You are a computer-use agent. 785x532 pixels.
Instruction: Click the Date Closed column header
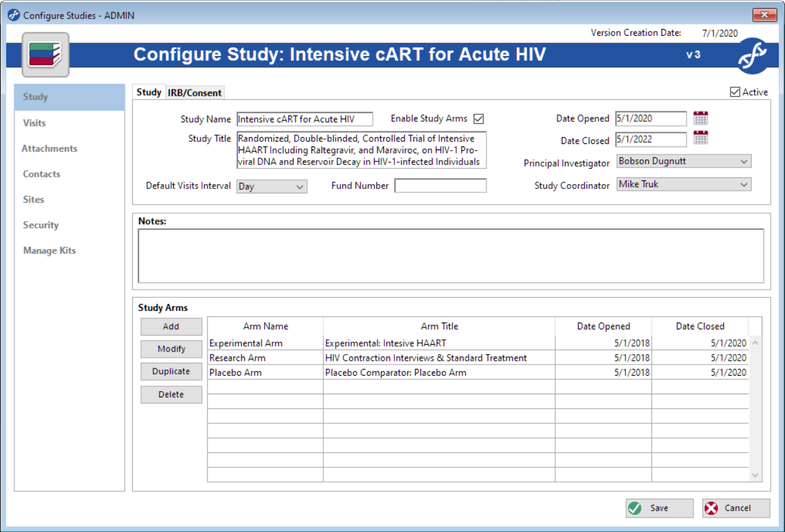pos(700,326)
